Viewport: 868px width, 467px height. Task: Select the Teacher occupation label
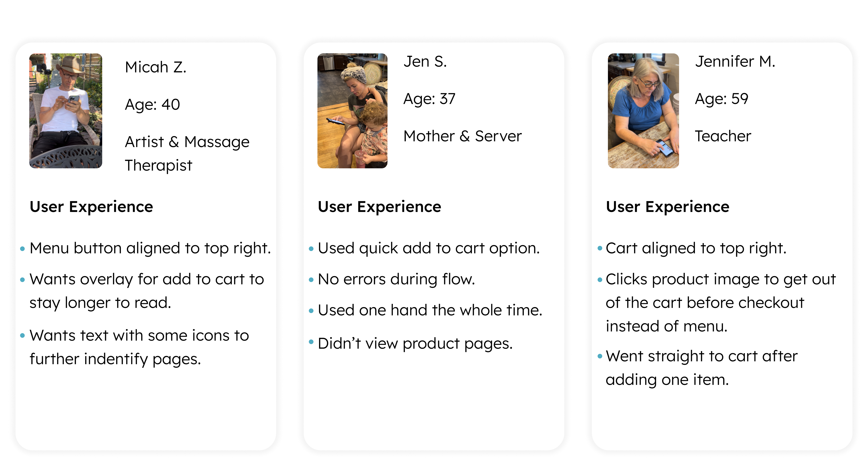tap(723, 136)
